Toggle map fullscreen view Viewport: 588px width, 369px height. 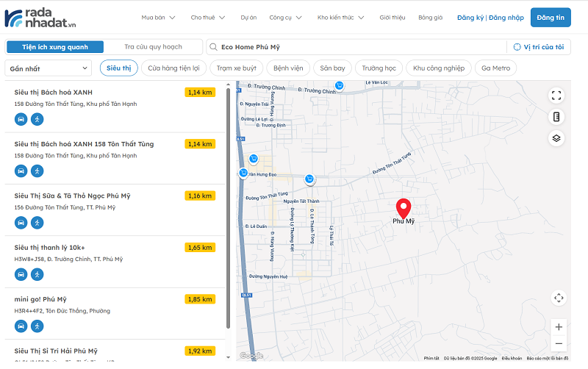coord(556,96)
